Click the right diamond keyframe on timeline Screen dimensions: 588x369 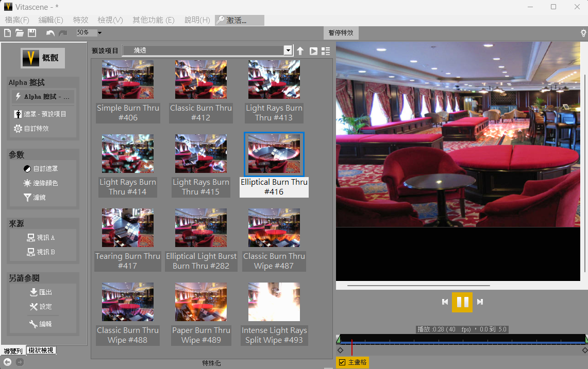pyautogui.click(x=585, y=350)
